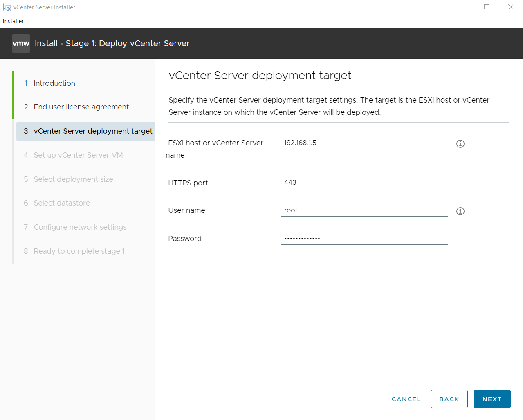Focus the HTTPS port field
Viewport: 523px width, 420px height.
tap(364, 183)
